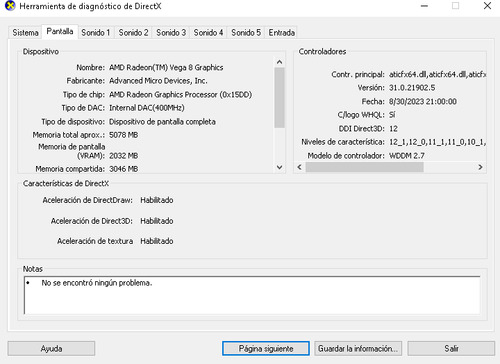Image resolution: width=500 pixels, height=364 pixels.
Task: Select the Pantalla tab
Action: pyautogui.click(x=60, y=31)
